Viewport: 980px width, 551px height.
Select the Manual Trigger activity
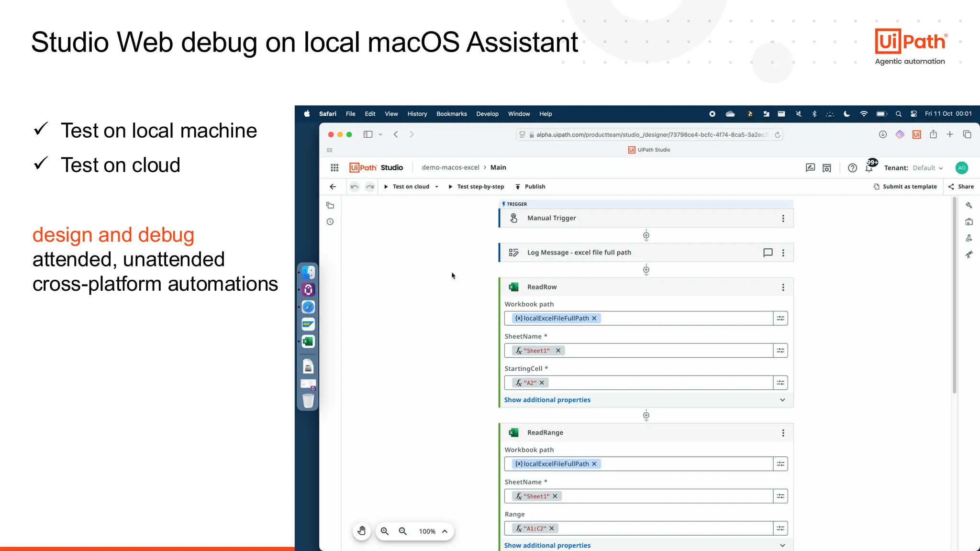pyautogui.click(x=646, y=218)
